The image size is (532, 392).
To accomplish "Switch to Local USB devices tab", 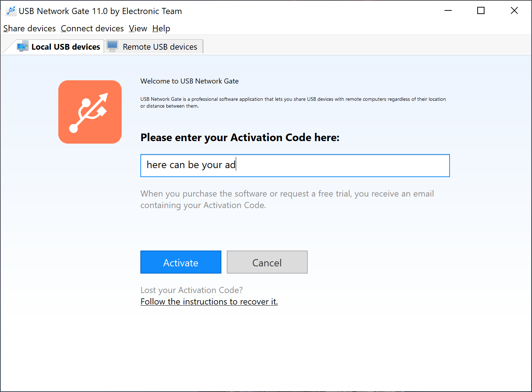I will click(x=58, y=47).
